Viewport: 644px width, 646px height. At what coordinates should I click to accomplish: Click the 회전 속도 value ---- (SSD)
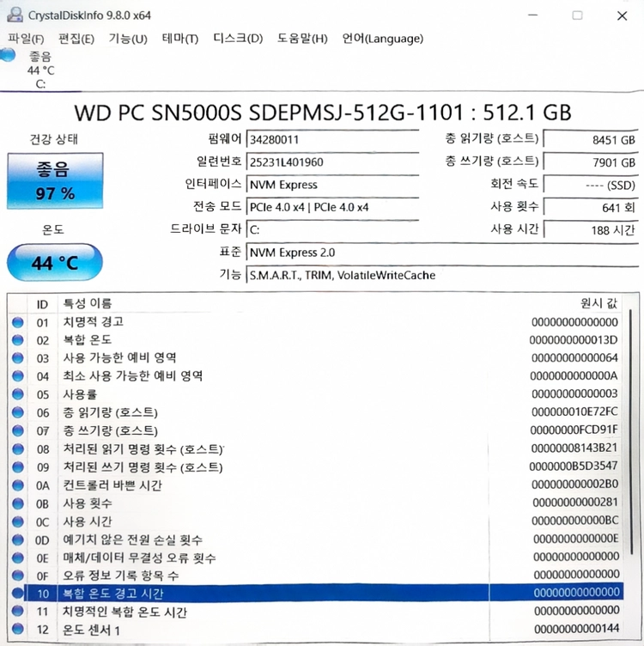(591, 185)
